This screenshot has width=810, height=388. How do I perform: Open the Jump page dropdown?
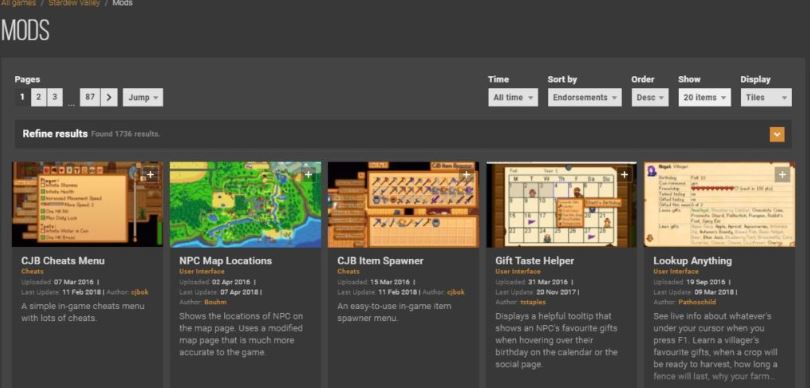coord(143,97)
